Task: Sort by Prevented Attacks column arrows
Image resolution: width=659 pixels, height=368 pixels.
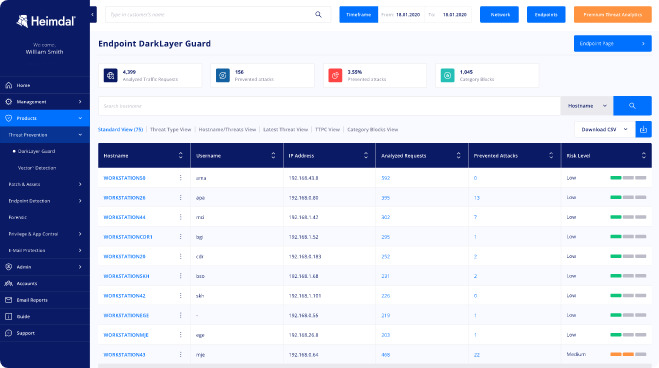Action: 551,155
